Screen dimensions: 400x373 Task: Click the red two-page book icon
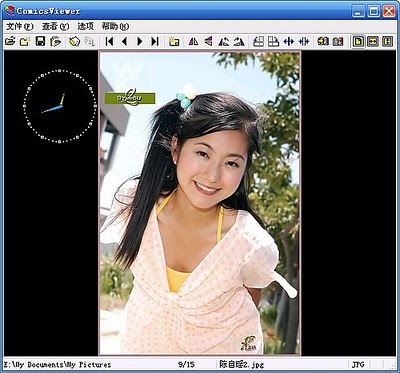338,42
